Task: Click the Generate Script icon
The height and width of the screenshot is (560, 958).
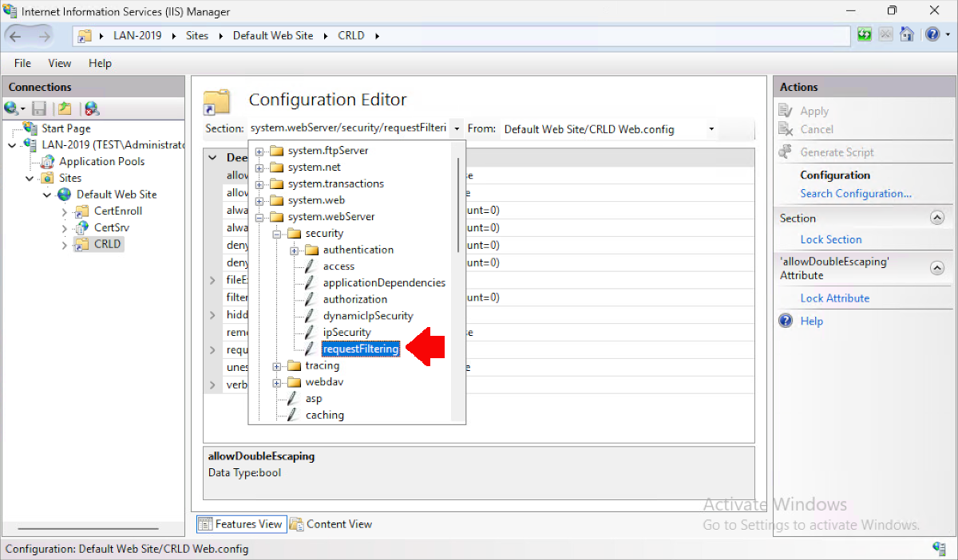Action: (x=786, y=152)
